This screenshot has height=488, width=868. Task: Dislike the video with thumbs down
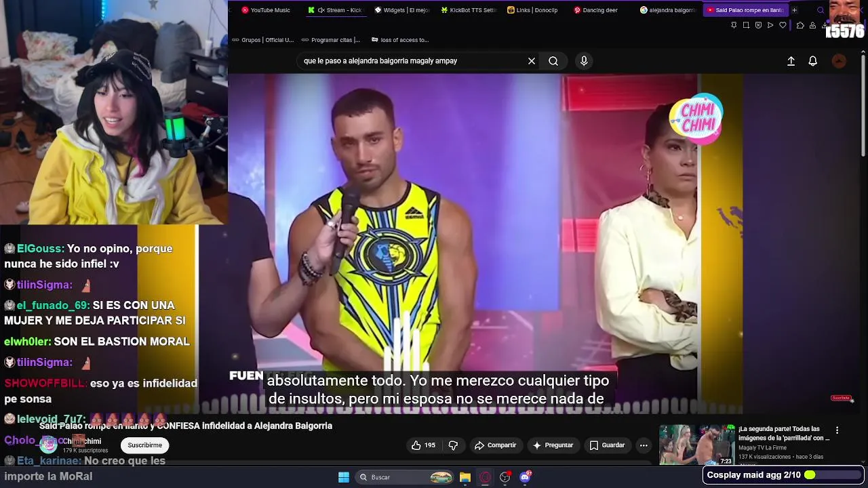point(453,445)
